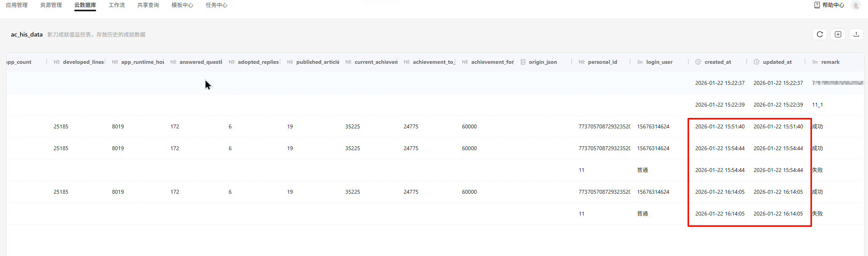Click the answered_questions column header

[x=201, y=62]
